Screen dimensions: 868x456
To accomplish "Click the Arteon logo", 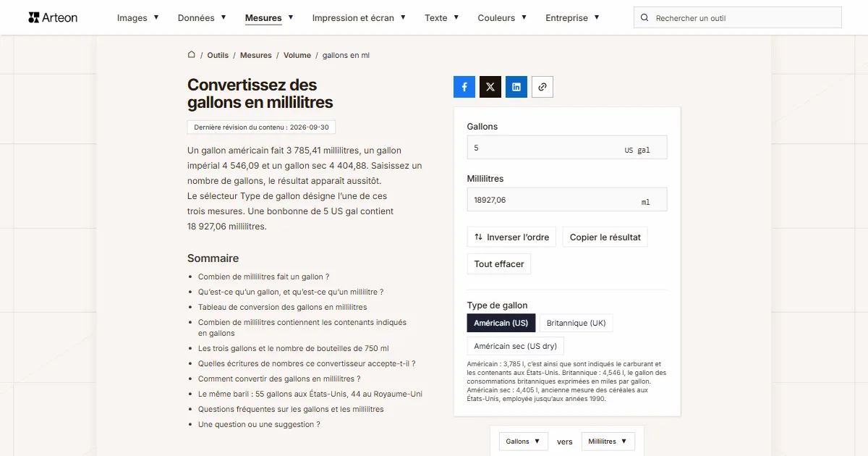I will point(53,17).
